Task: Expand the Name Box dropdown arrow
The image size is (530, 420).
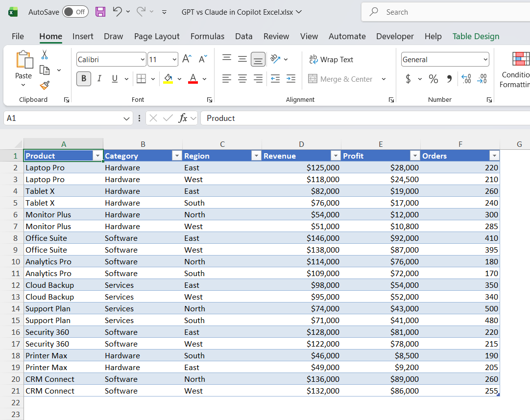Action: pyautogui.click(x=126, y=118)
